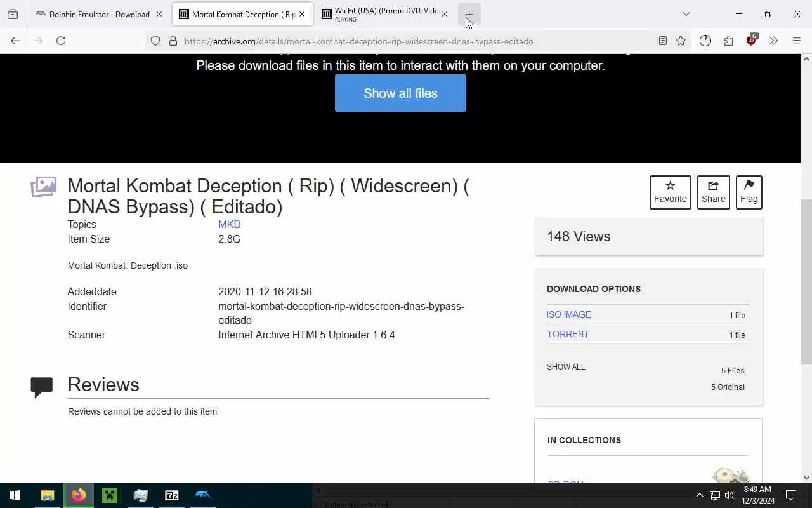Select the Mortal Kombat Deception tab
The height and width of the screenshot is (508, 812).
[x=243, y=14]
